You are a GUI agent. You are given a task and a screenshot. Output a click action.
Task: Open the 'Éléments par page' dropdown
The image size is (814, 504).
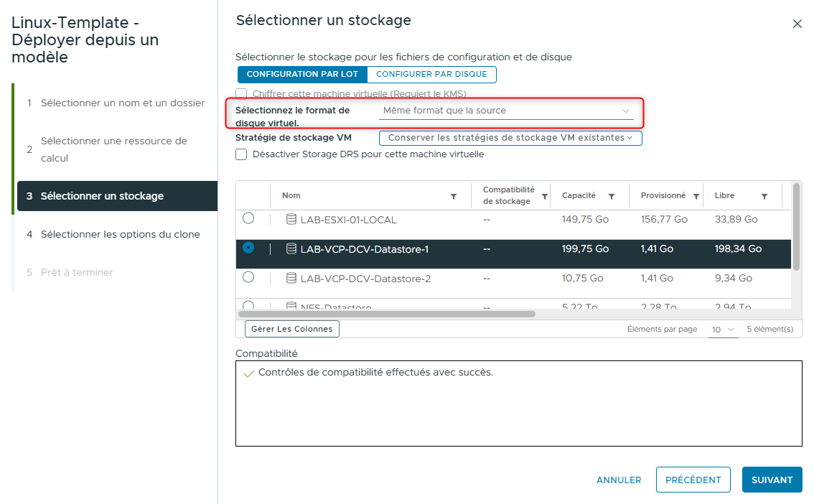click(x=723, y=329)
